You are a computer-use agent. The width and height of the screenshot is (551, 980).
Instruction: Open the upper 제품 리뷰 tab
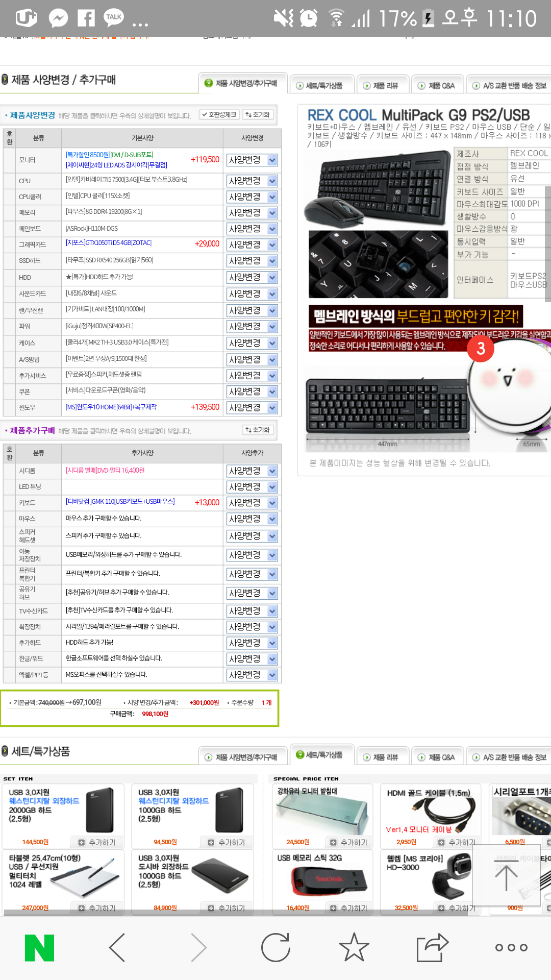click(x=383, y=85)
